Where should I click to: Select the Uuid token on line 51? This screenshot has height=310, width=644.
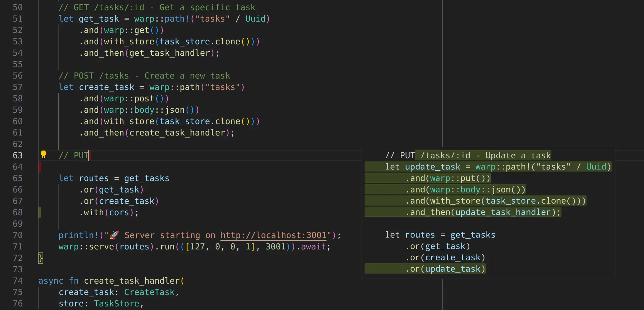pos(256,19)
